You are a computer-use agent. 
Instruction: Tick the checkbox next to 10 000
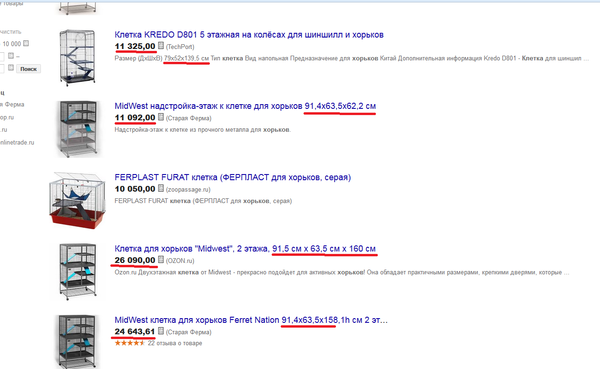coord(26,43)
